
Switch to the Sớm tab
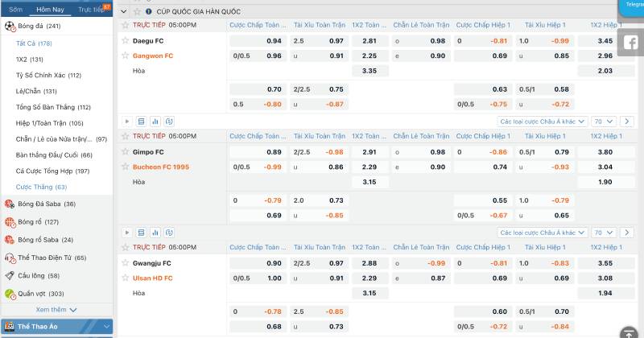click(x=15, y=9)
